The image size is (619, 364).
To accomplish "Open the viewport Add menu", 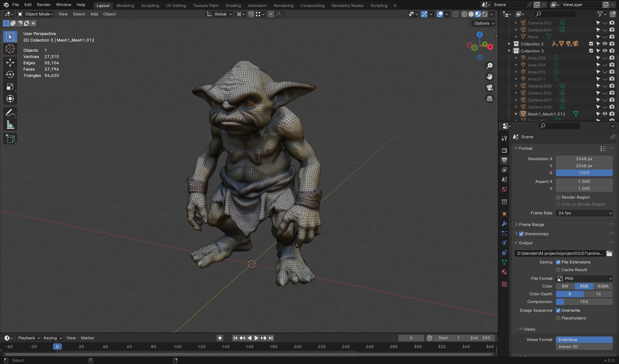I will 94,14.
